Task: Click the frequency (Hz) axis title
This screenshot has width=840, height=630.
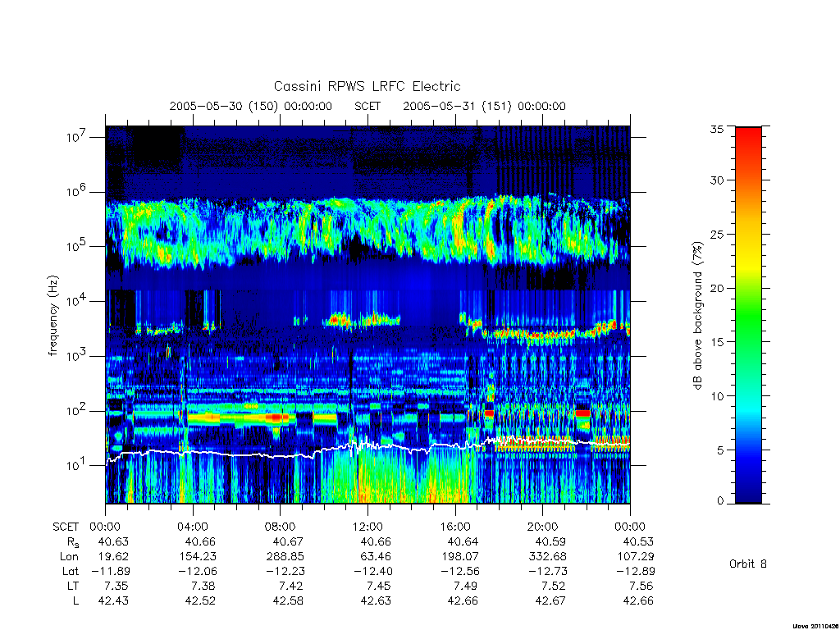Action: [x=52, y=316]
